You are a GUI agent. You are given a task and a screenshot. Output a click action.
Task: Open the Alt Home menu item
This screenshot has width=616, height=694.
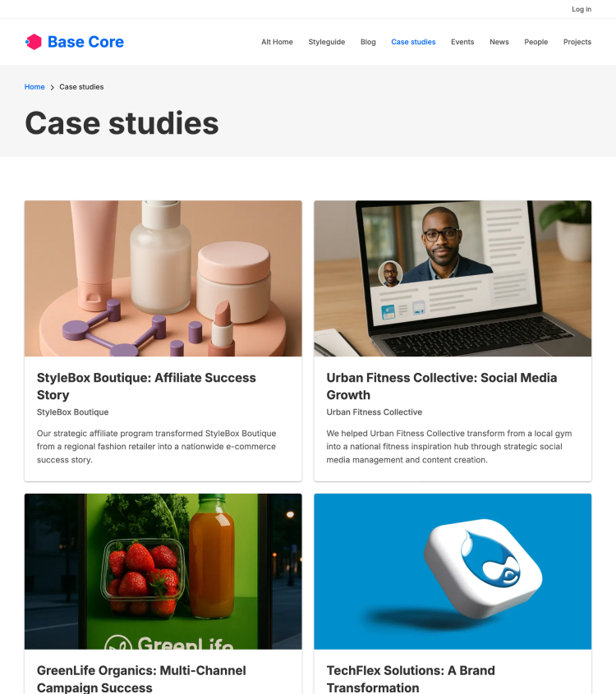coord(277,42)
